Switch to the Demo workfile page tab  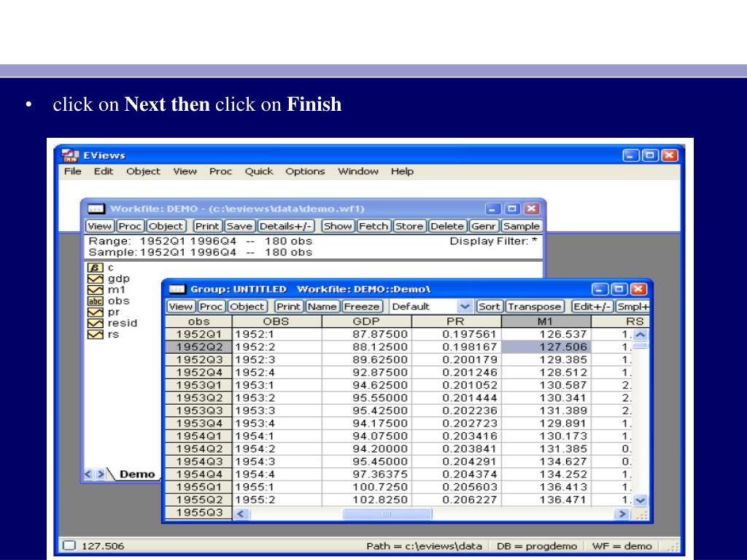(x=136, y=474)
